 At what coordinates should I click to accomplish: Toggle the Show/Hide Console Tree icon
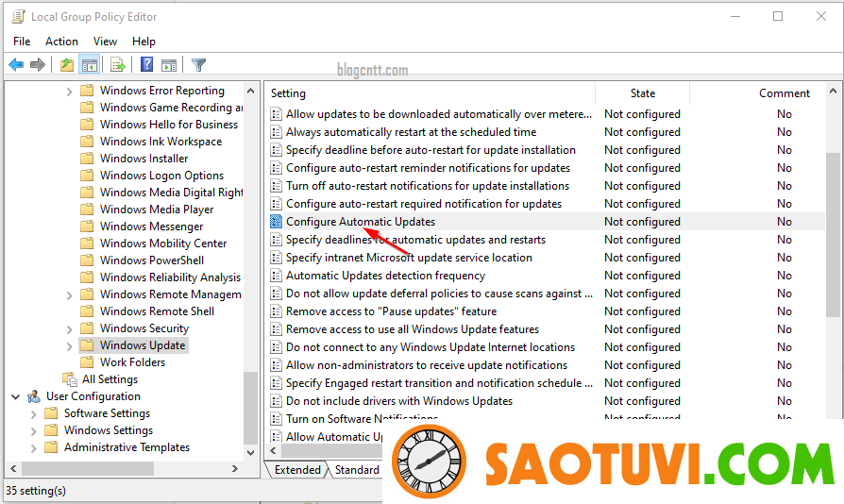click(x=90, y=65)
